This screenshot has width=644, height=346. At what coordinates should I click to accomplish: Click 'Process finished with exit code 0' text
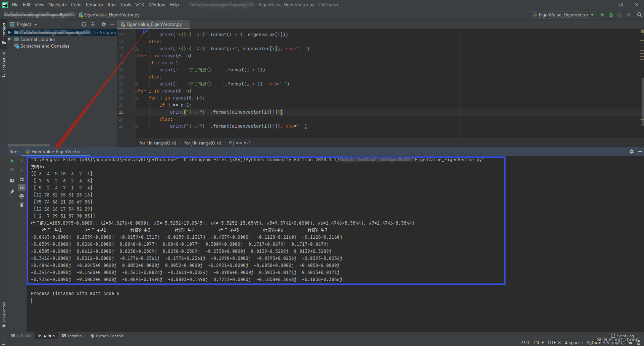pos(75,293)
